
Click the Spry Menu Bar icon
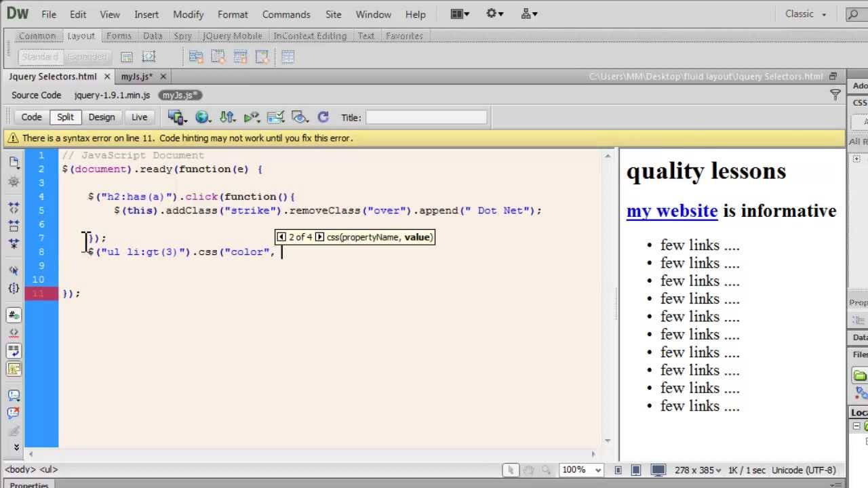point(196,57)
